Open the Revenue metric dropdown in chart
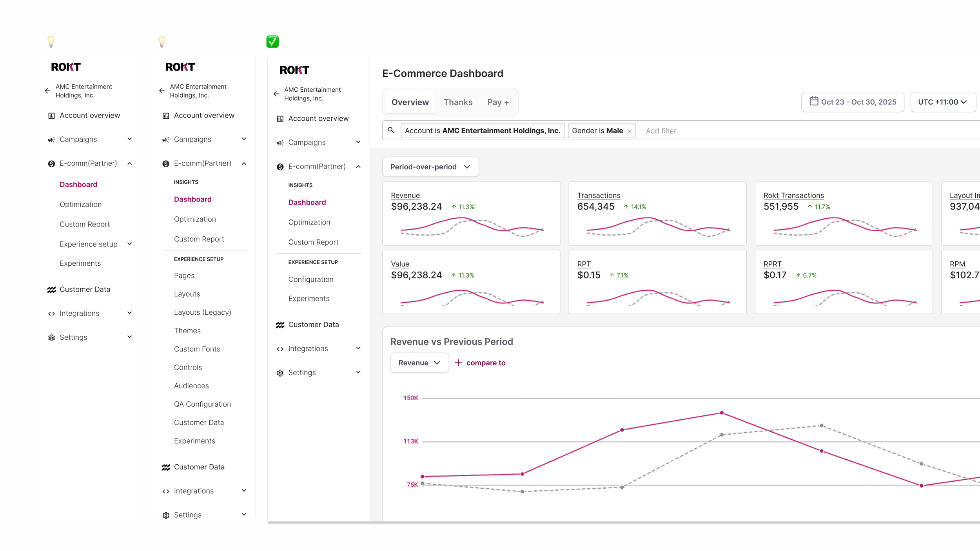Image resolution: width=980 pixels, height=551 pixels. (x=419, y=363)
